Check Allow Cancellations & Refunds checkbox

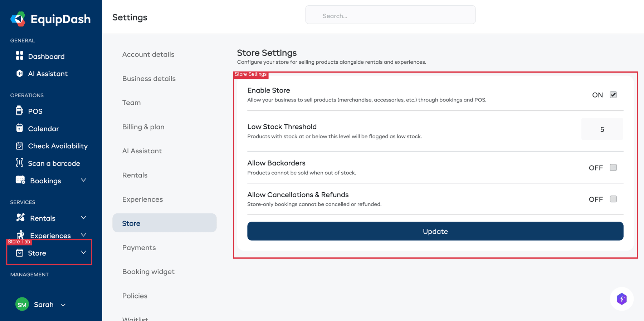tap(613, 199)
